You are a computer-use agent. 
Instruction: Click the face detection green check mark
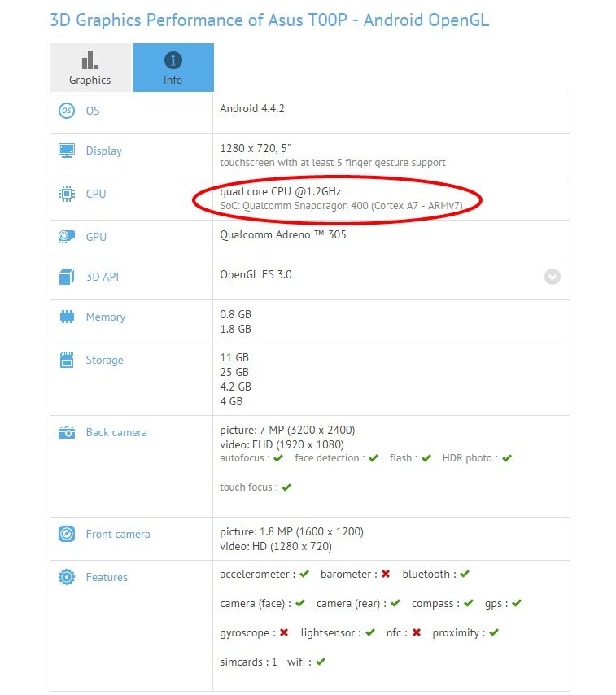[x=374, y=458]
